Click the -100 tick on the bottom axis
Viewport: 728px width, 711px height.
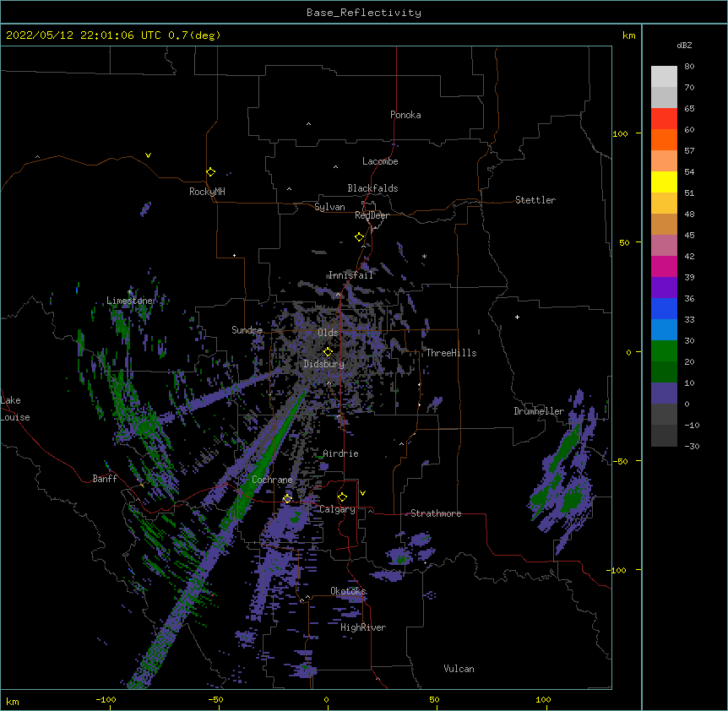[106, 699]
